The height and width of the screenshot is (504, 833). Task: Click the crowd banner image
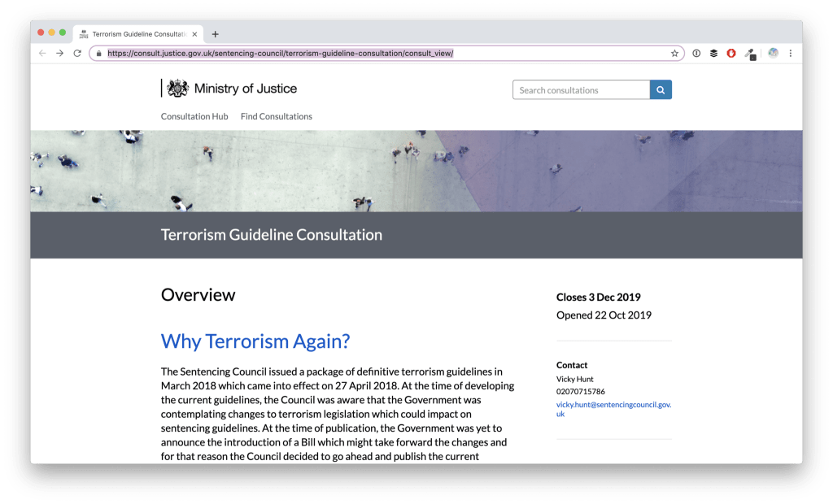416,171
